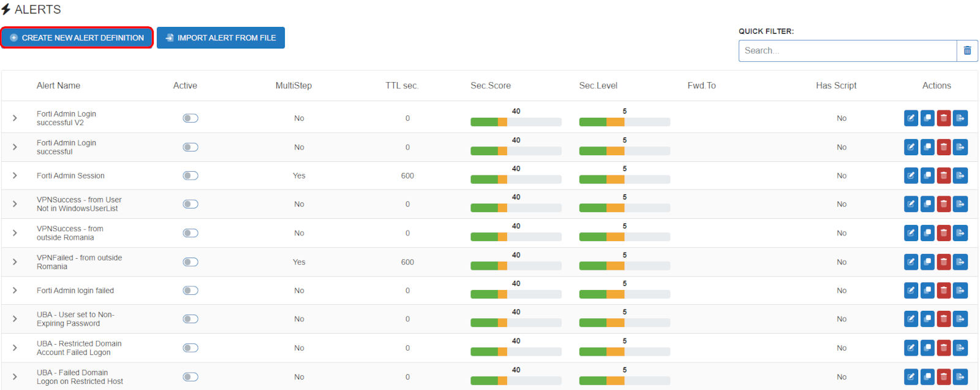Expand the Forti Admin Login successful V2 row
The width and height of the screenshot is (980, 390).
(15, 118)
